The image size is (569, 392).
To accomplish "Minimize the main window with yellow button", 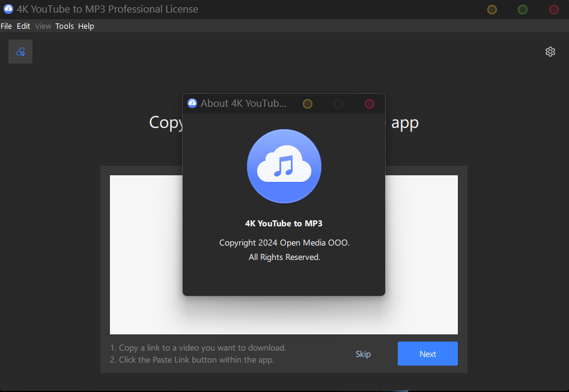I will click(491, 10).
